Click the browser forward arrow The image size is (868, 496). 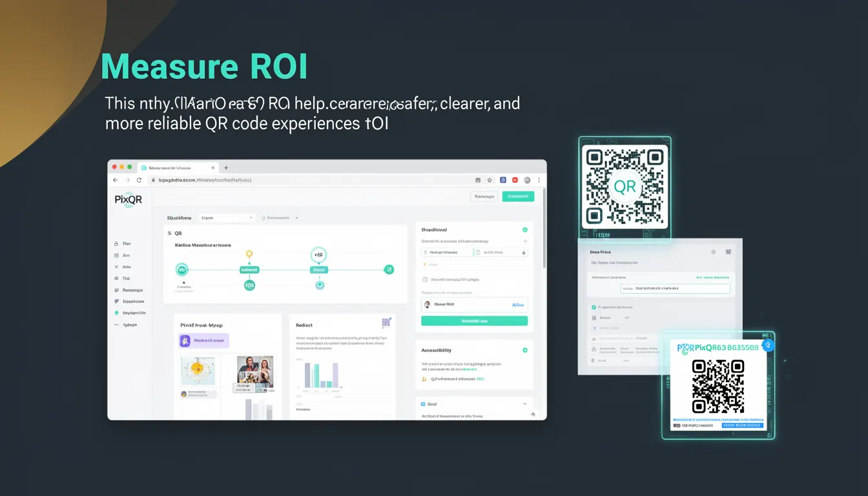click(x=127, y=180)
